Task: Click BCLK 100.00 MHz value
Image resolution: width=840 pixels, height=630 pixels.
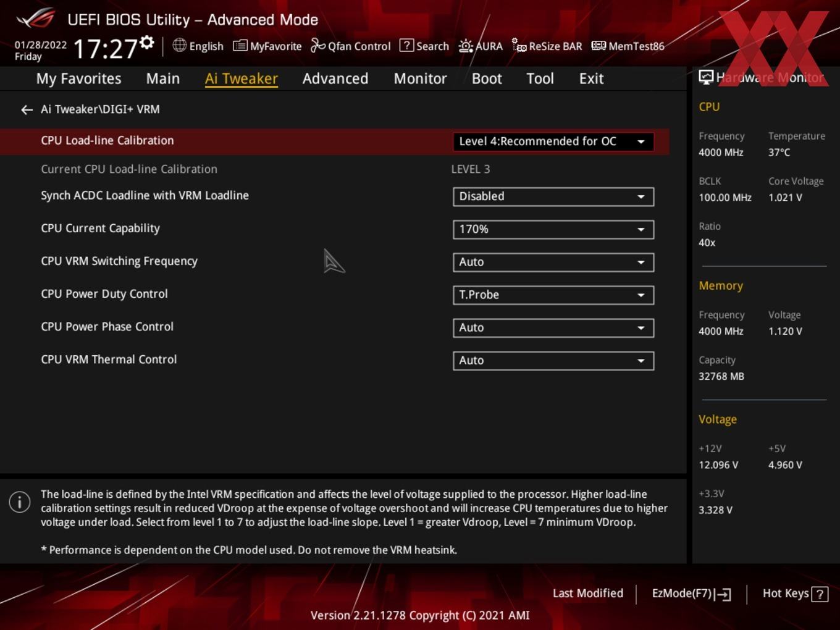Action: pyautogui.click(x=725, y=198)
